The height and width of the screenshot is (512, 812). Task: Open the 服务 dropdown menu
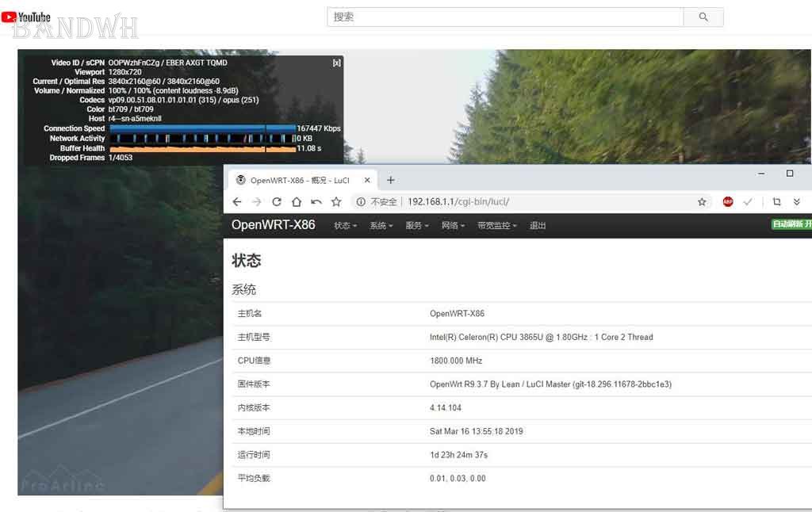point(417,226)
